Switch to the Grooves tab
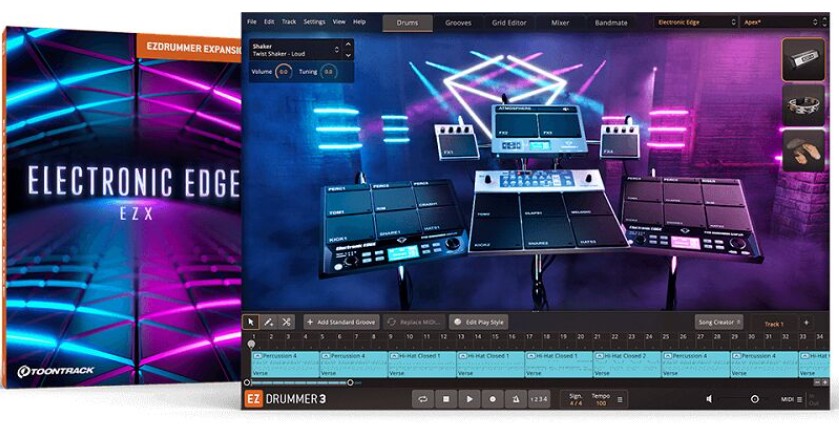 point(459,23)
